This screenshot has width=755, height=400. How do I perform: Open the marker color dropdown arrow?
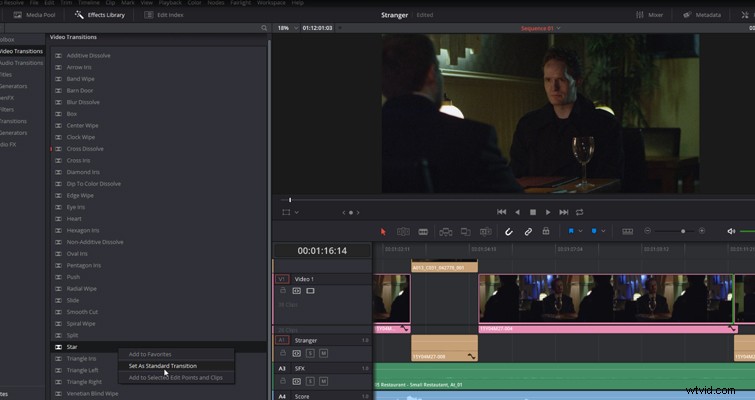(x=603, y=231)
